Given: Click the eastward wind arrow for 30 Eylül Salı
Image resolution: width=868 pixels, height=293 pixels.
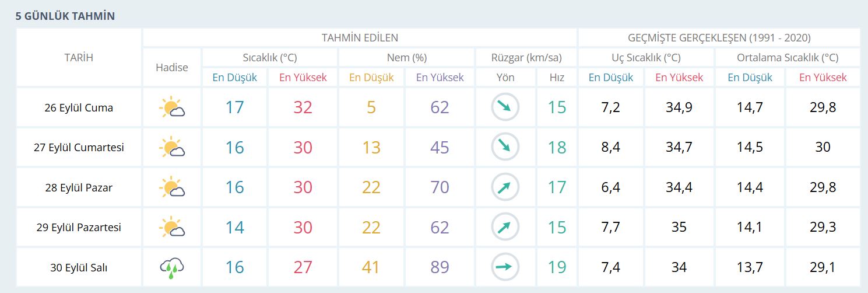Looking at the screenshot, I should tap(505, 267).
